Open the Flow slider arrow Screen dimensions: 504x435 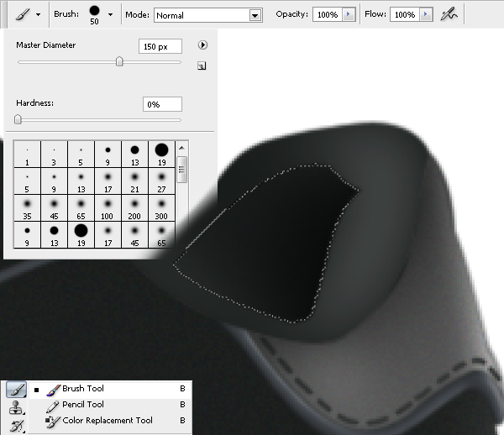tap(426, 14)
